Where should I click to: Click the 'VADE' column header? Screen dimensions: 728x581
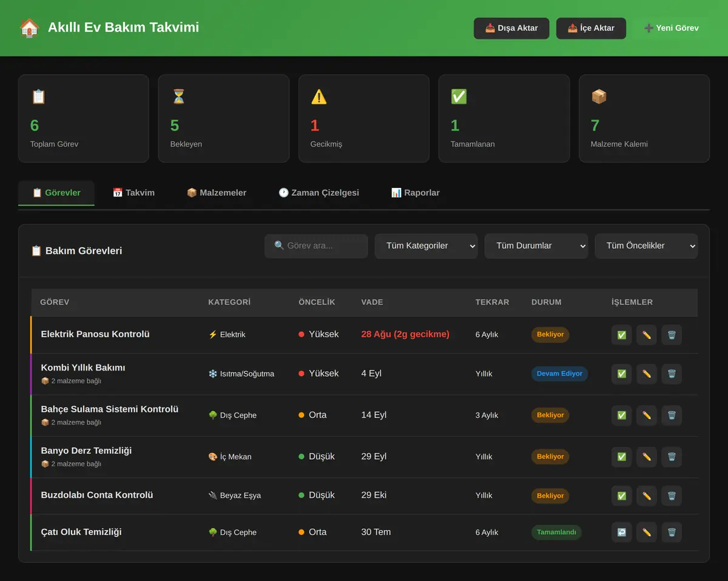372,302
